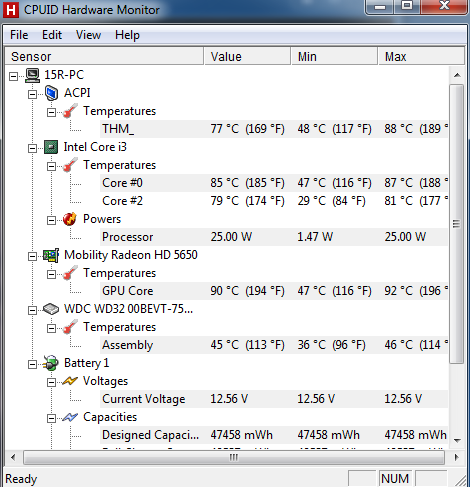Click the horizontal scrollbar thumb

(x=234, y=457)
